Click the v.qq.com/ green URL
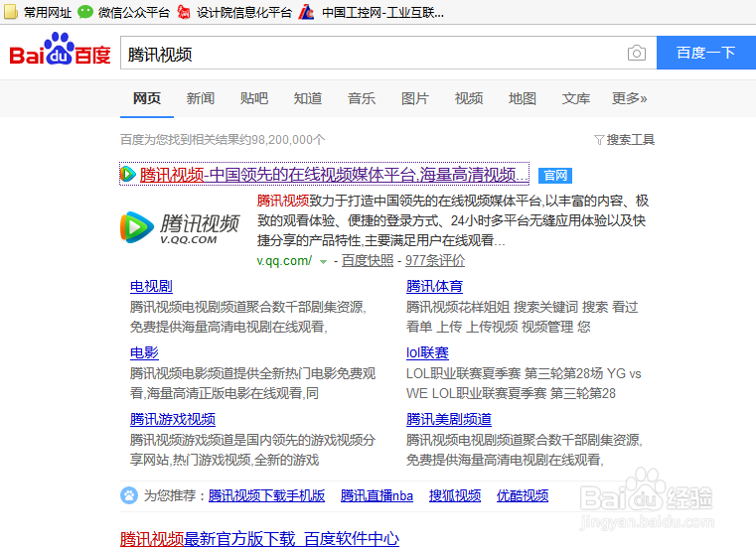Viewport: 756px width, 548px height. click(x=284, y=261)
